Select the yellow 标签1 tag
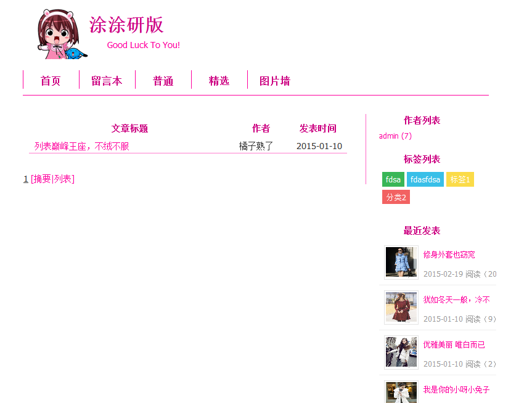 (460, 179)
